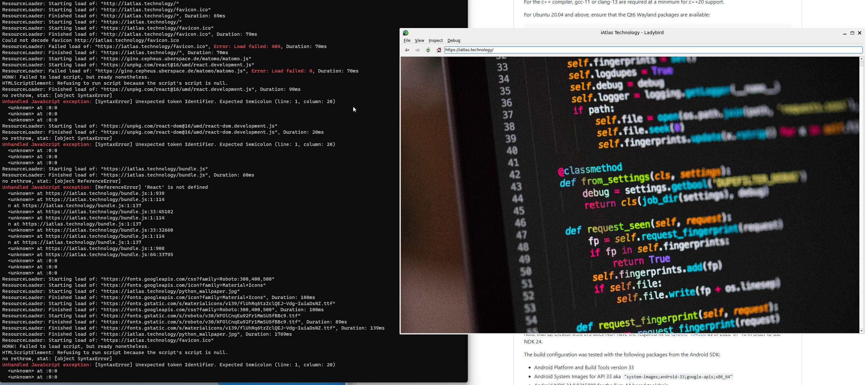The image size is (868, 385).
Task: Open the Debug menu in Ladybird
Action: click(x=454, y=41)
